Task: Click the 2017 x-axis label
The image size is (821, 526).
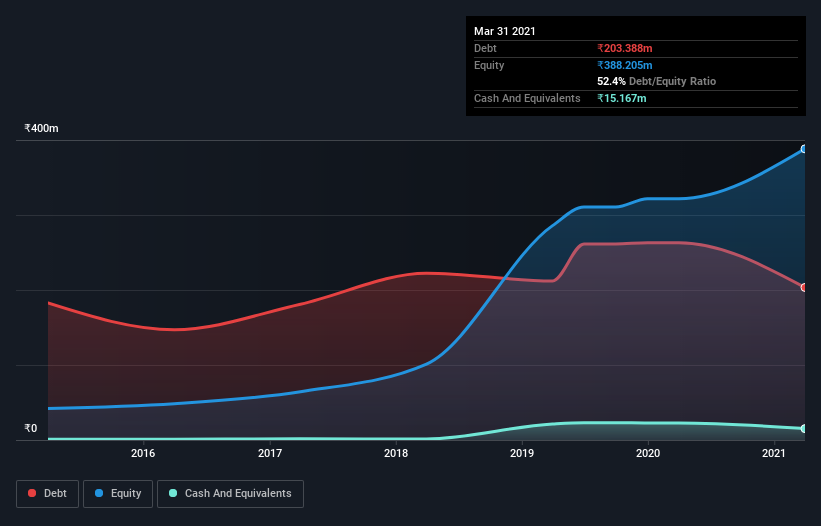Action: click(270, 453)
